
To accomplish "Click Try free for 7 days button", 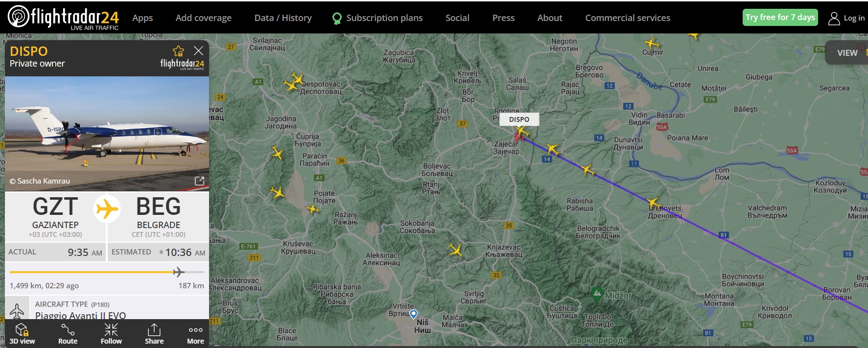I will (x=780, y=18).
